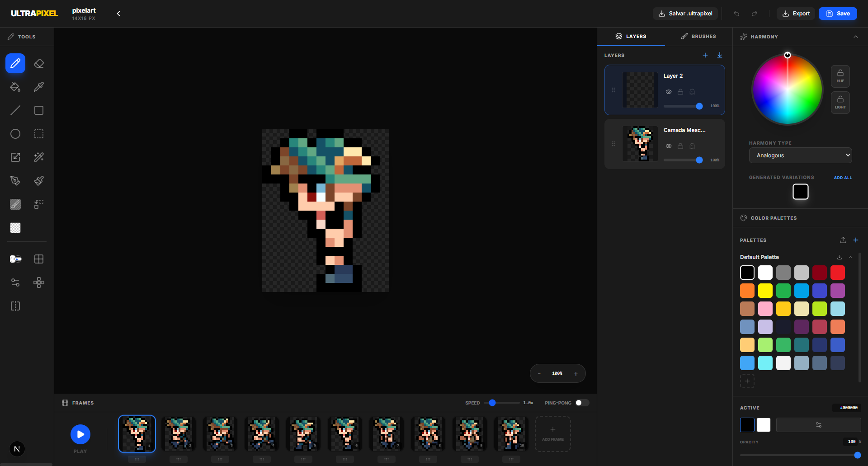Click Salvar .ultrapixel button
868x466 pixels.
685,14
